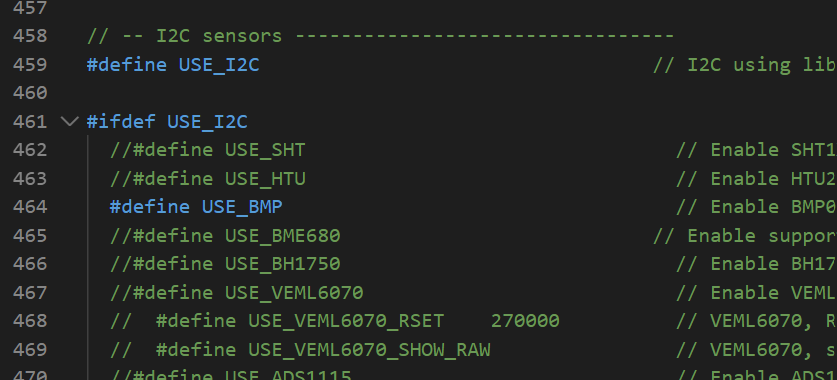Click the I2C sensors comment header
Screen dimensions: 837x380
click(381, 36)
